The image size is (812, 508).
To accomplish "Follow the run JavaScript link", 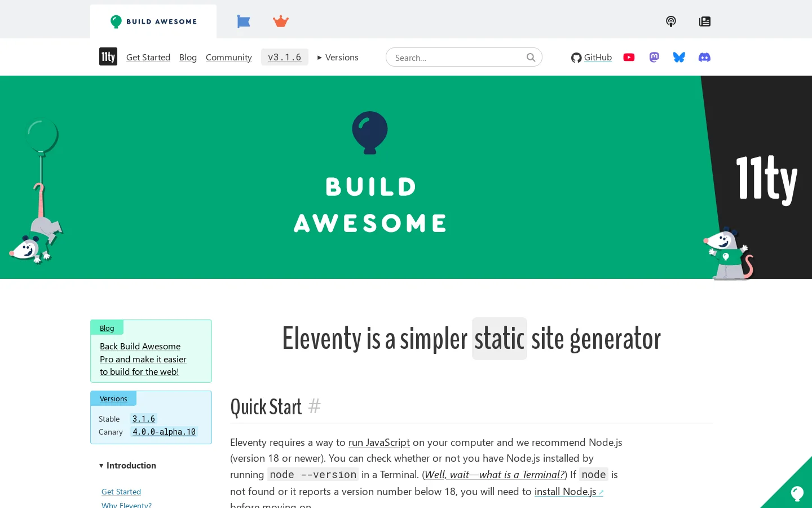I will click(x=379, y=443).
